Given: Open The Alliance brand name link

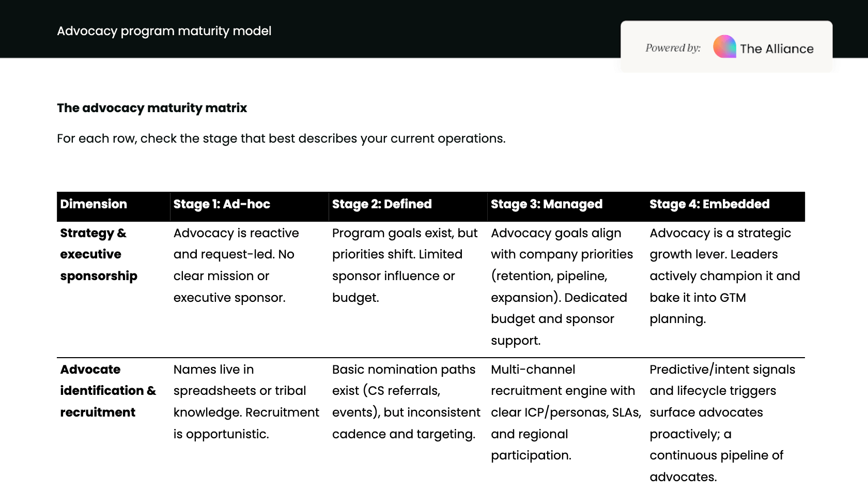Looking at the screenshot, I should pos(777,49).
